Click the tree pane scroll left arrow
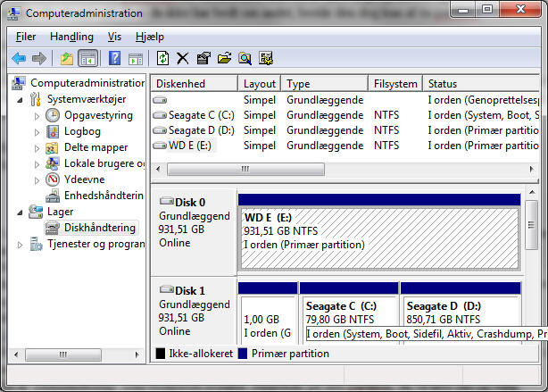548x392 pixels. pos(16,354)
